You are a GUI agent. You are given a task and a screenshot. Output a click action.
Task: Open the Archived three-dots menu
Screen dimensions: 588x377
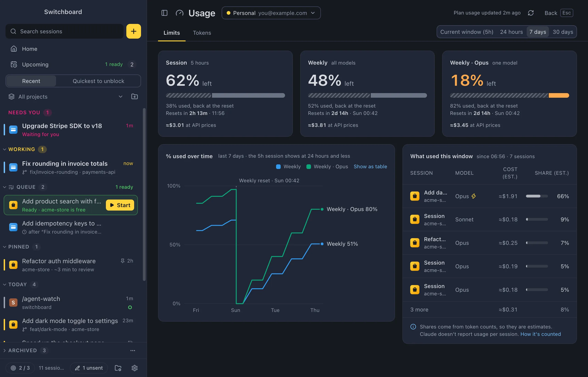[x=133, y=351]
